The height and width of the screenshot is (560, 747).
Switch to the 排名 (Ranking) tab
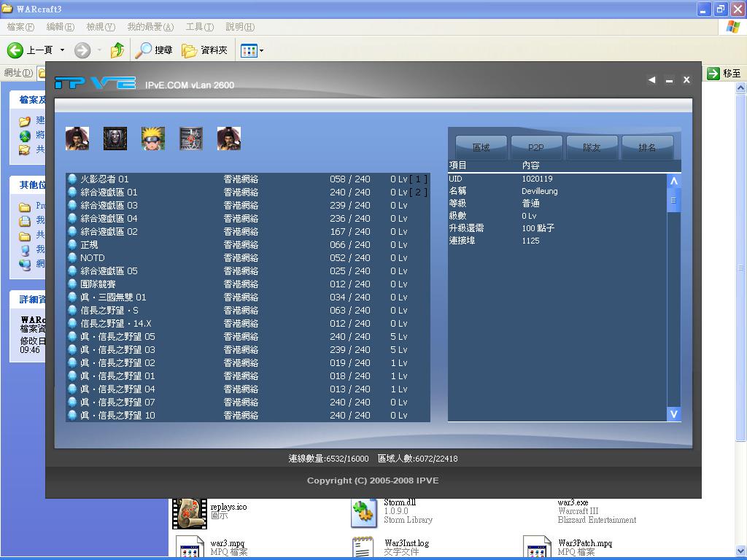(646, 147)
